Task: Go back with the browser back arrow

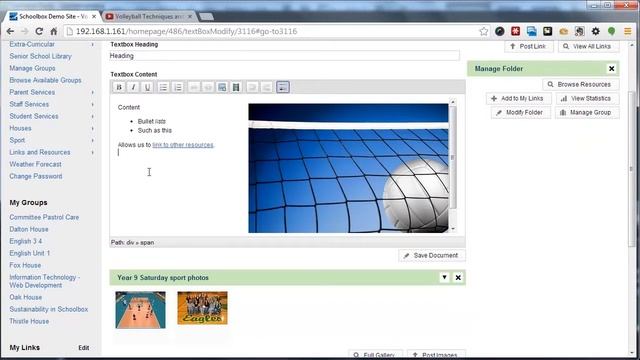Action: click(10, 31)
